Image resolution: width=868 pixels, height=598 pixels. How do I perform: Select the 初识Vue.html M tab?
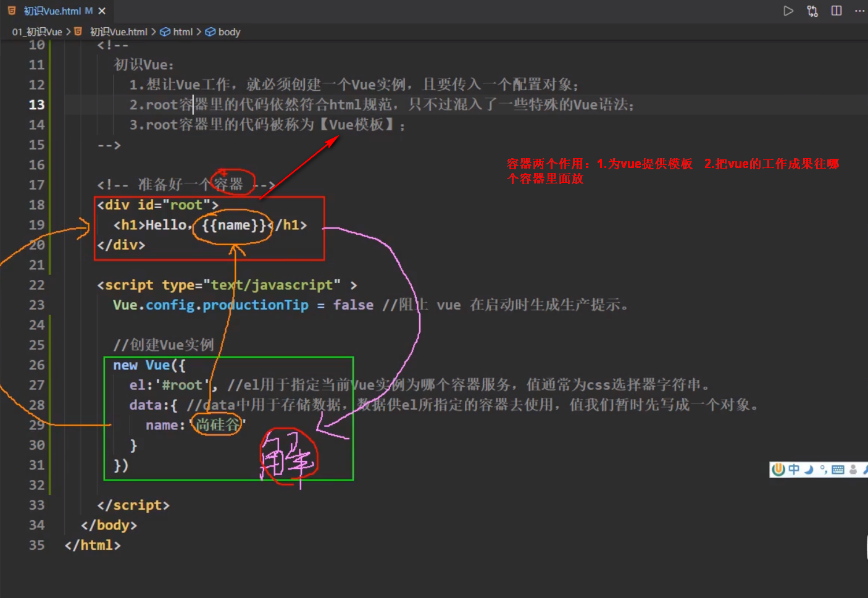click(x=57, y=11)
